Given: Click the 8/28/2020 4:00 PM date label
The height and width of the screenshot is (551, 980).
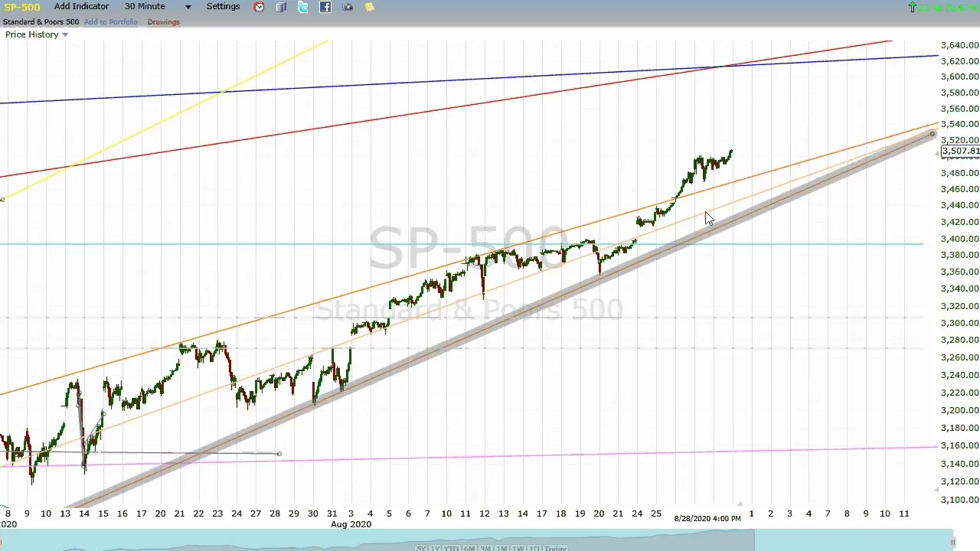Looking at the screenshot, I should click(x=707, y=519).
